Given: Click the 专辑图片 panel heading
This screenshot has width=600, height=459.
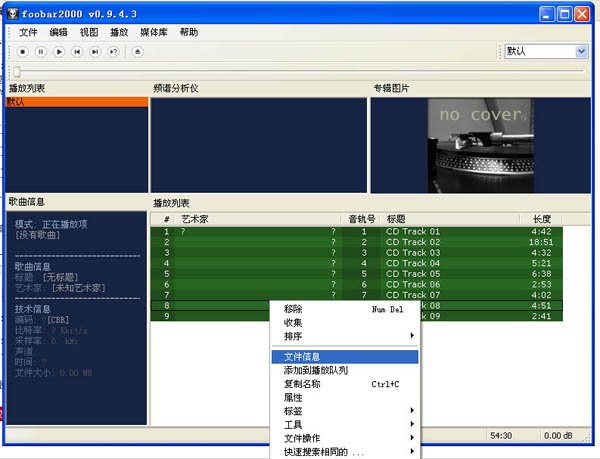Looking at the screenshot, I should [391, 88].
